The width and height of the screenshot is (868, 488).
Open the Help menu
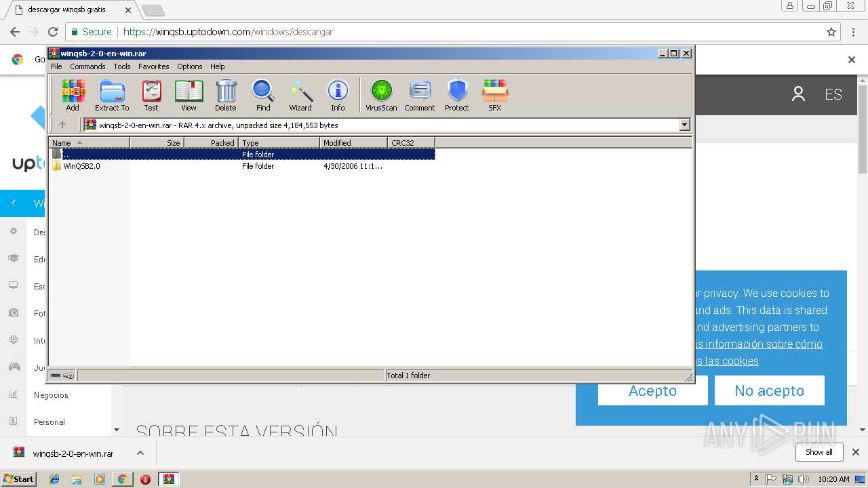pos(217,66)
